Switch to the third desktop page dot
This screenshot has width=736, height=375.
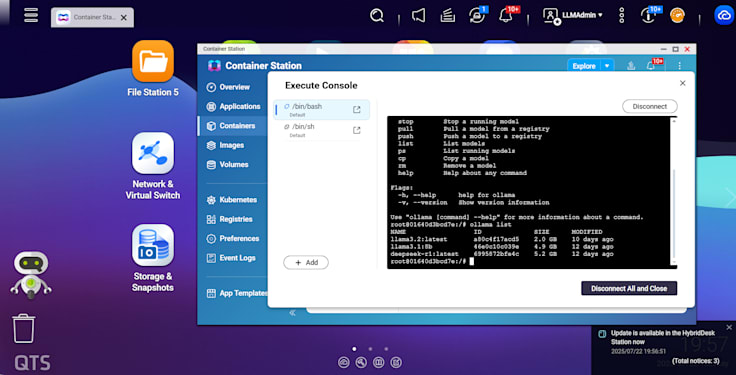[x=386, y=349]
